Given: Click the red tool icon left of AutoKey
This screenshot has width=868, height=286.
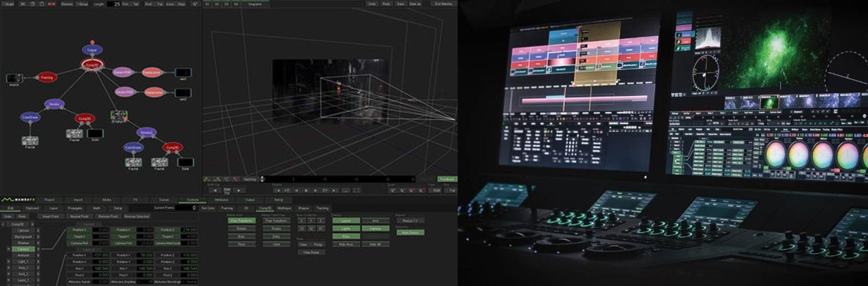Looking at the screenshot, I should [236, 179].
